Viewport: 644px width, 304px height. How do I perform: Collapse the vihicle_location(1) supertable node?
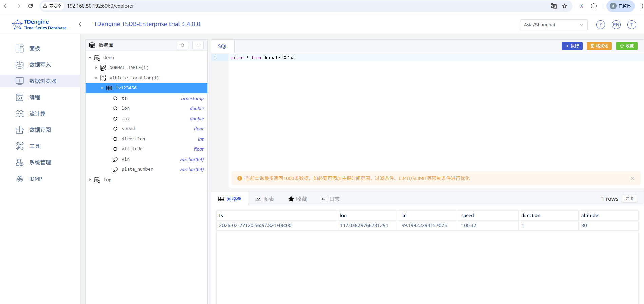coord(96,78)
